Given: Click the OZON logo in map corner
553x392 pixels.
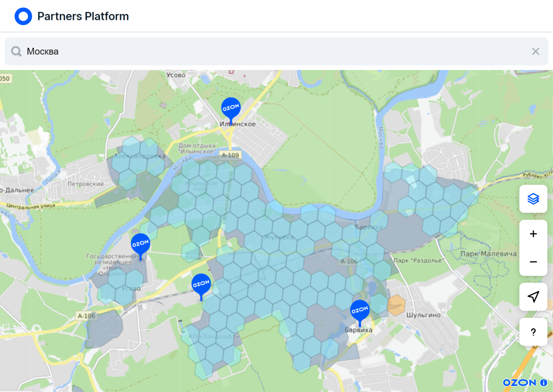Looking at the screenshot, I should point(520,383).
